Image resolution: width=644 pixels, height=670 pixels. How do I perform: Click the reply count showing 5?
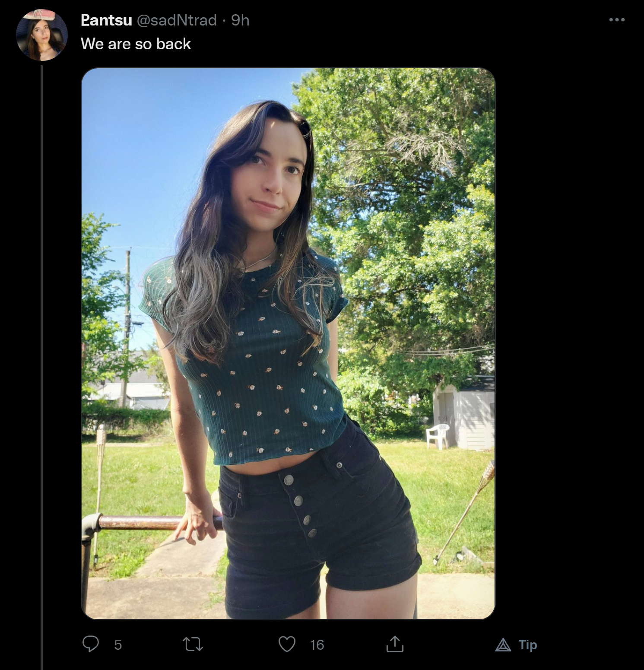118,645
